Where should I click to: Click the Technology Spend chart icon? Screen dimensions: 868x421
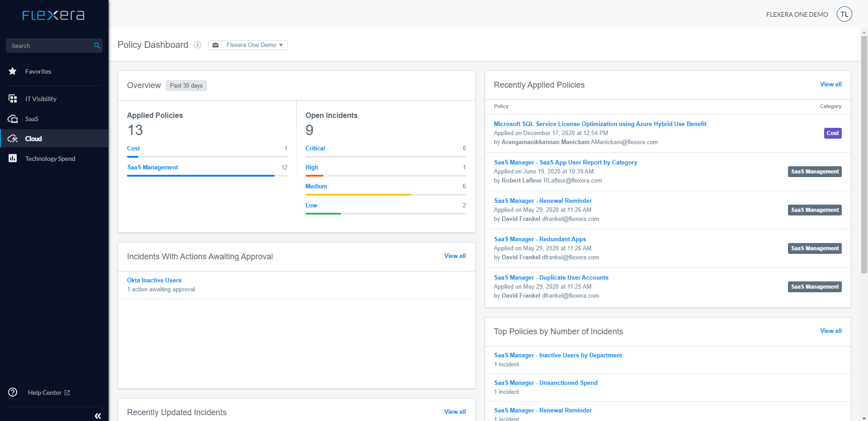click(x=13, y=159)
